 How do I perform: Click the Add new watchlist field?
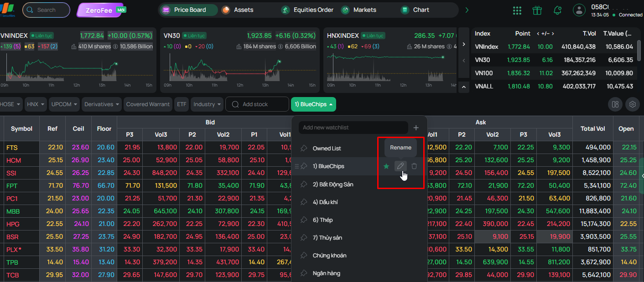coord(353,128)
